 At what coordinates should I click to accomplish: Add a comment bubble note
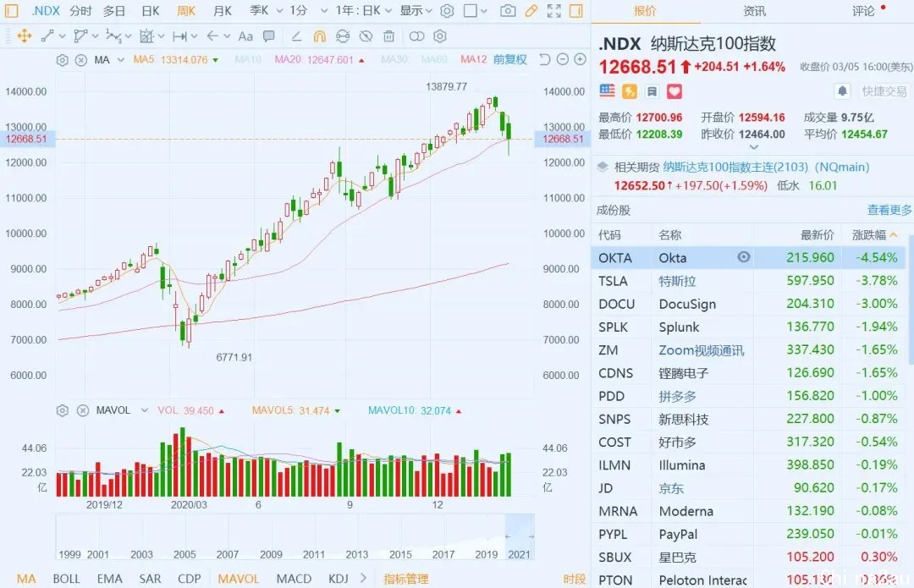(269, 36)
